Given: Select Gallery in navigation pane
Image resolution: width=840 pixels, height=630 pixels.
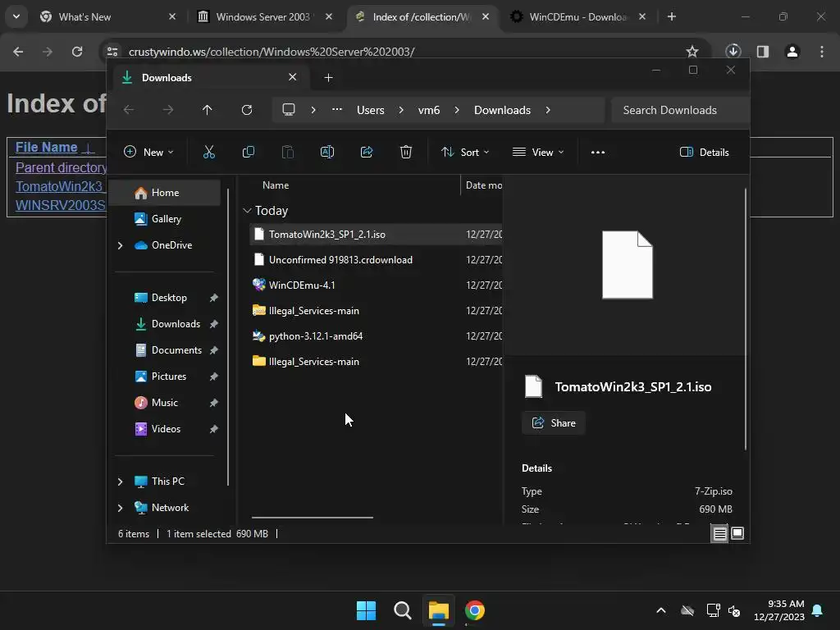Looking at the screenshot, I should click(166, 219).
